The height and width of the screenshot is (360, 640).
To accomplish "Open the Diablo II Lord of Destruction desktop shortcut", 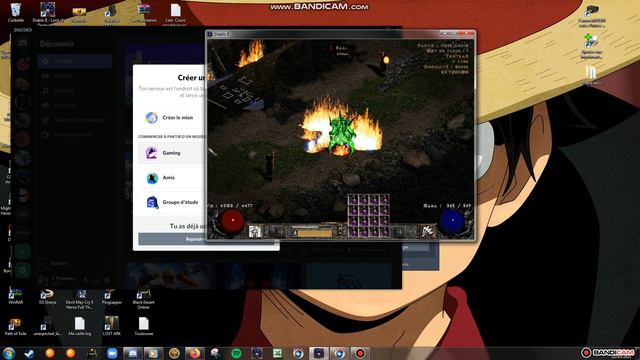I will coord(47,13).
